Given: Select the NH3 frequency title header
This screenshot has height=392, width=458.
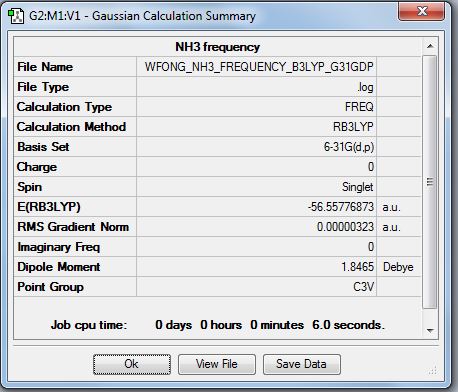Looking at the screenshot, I should click(217, 47).
